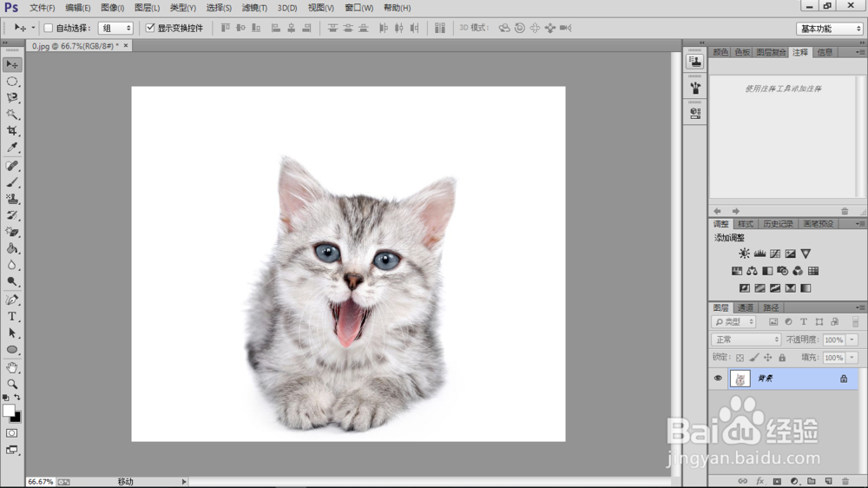Select the Eyedropper tool
Screen dimensions: 868x488
12,148
